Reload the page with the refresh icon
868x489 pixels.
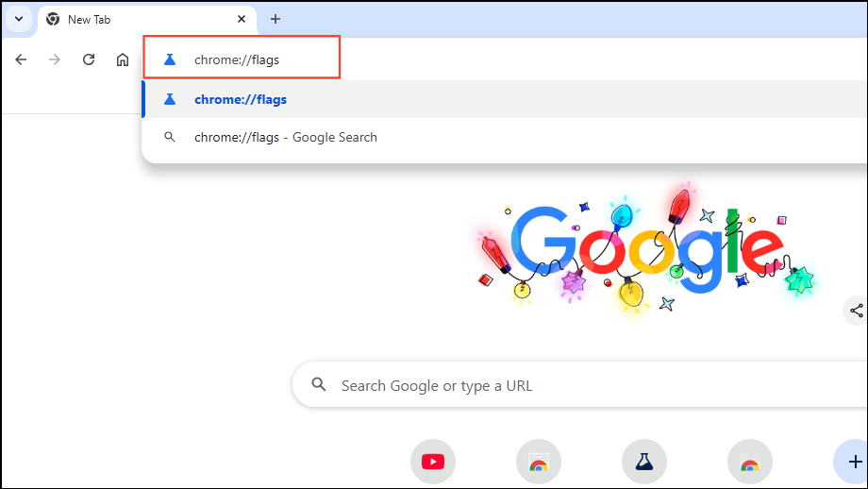coord(89,59)
